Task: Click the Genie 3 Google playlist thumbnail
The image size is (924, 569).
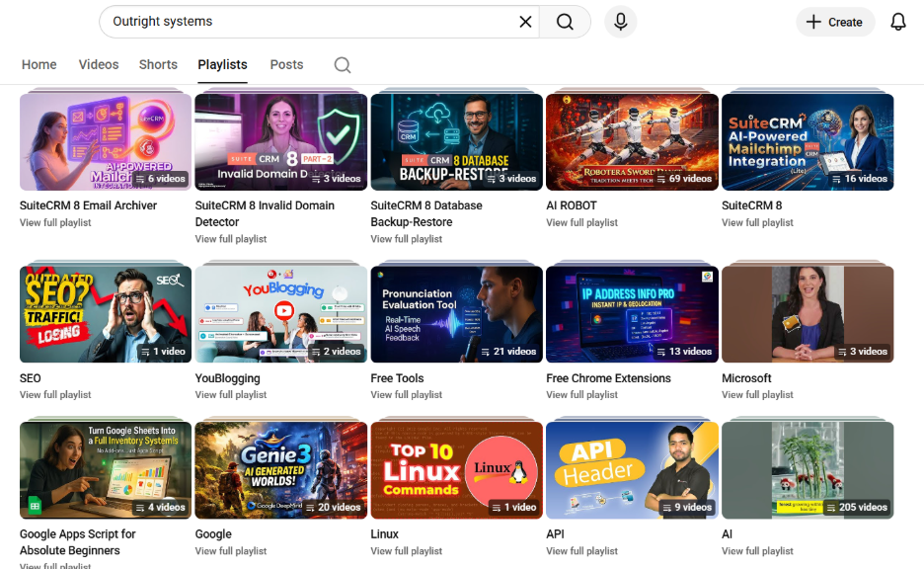Action: pyautogui.click(x=280, y=470)
